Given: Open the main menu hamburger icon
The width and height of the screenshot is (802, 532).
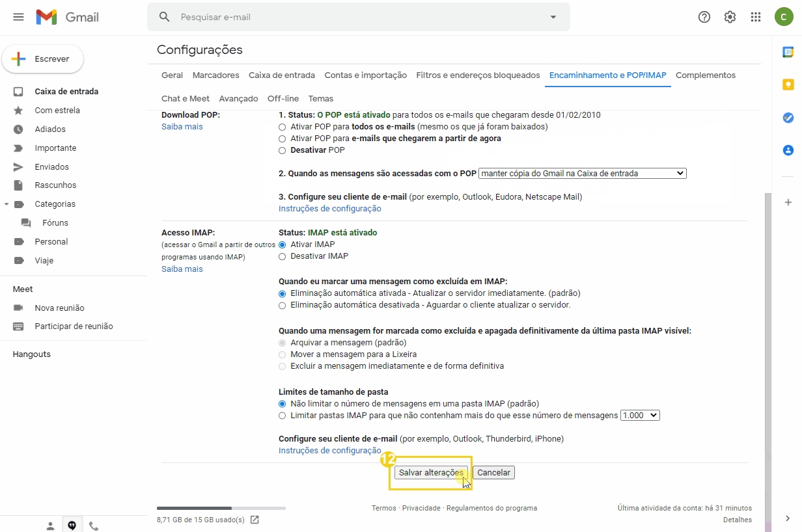Looking at the screenshot, I should coord(18,17).
